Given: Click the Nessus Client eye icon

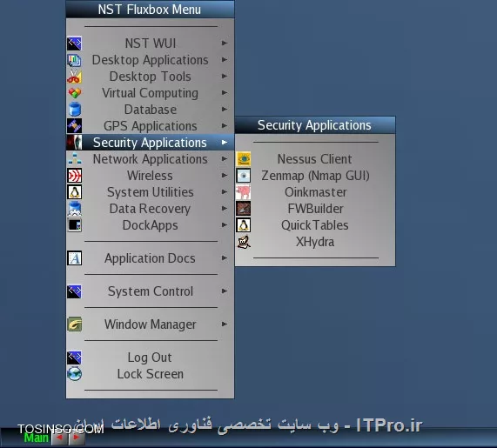Looking at the screenshot, I should pos(244,159).
